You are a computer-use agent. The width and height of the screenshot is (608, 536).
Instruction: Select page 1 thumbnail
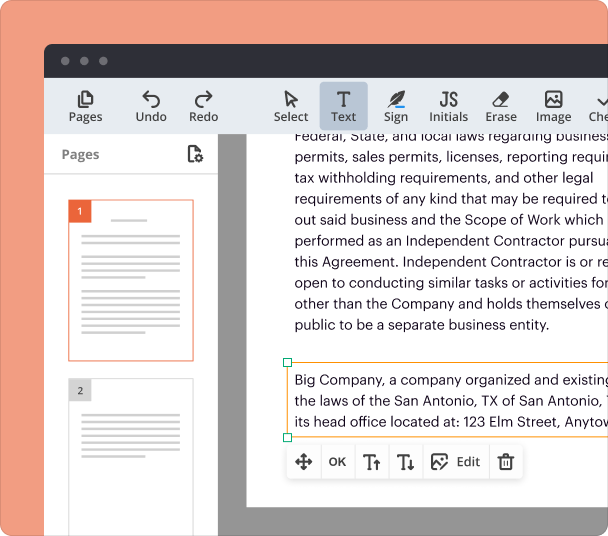[x=131, y=280]
